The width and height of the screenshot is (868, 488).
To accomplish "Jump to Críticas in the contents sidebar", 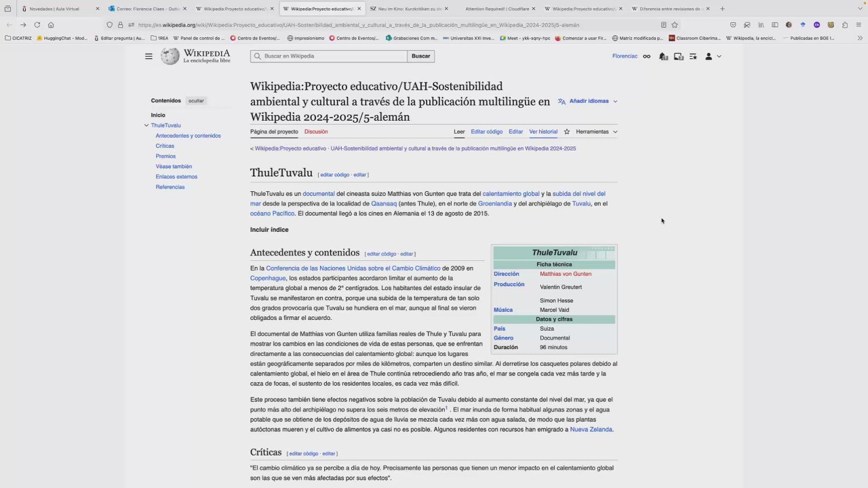I will 165,146.
